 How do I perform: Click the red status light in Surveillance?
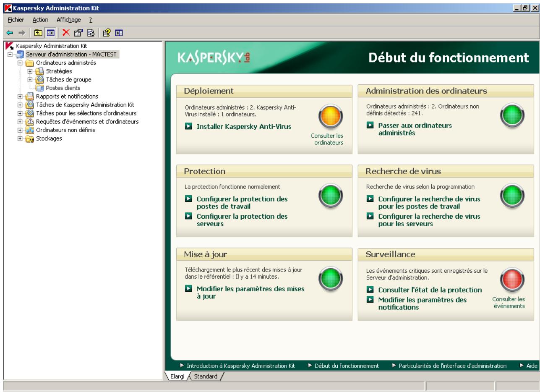pyautogui.click(x=513, y=280)
